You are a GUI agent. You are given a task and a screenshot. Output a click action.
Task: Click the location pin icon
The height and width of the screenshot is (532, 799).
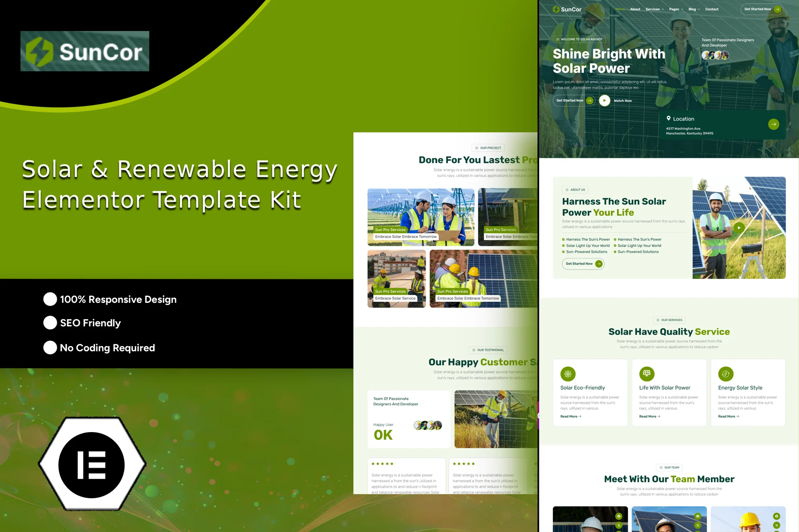tap(668, 118)
